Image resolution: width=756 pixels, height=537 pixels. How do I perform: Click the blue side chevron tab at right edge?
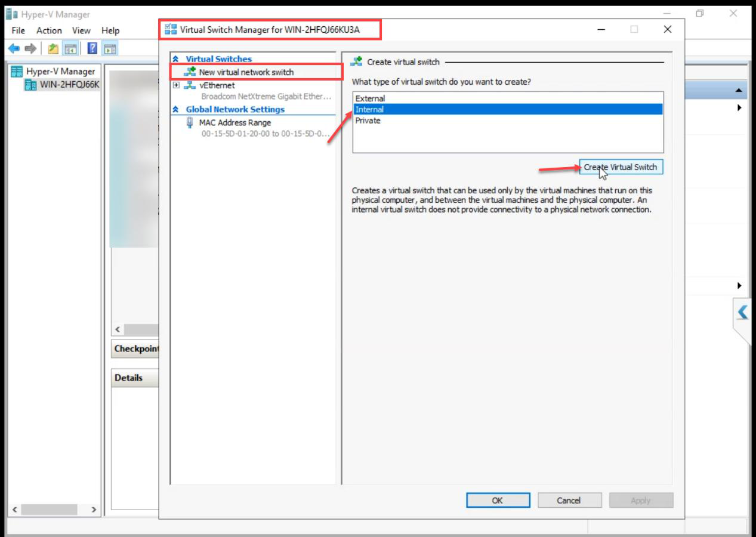[742, 312]
